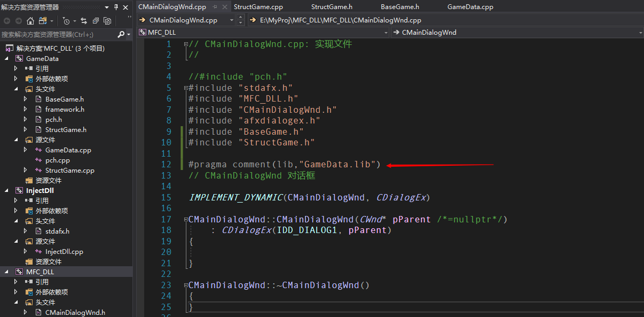The height and width of the screenshot is (317, 644).
Task: Select StructGame.cpp in Solution Explorer
Action: (70, 170)
